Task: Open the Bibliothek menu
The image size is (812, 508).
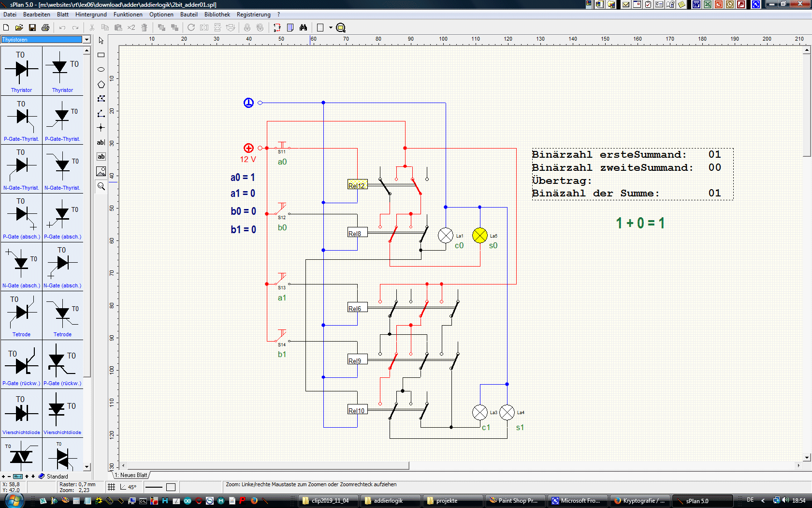Action: click(x=217, y=15)
